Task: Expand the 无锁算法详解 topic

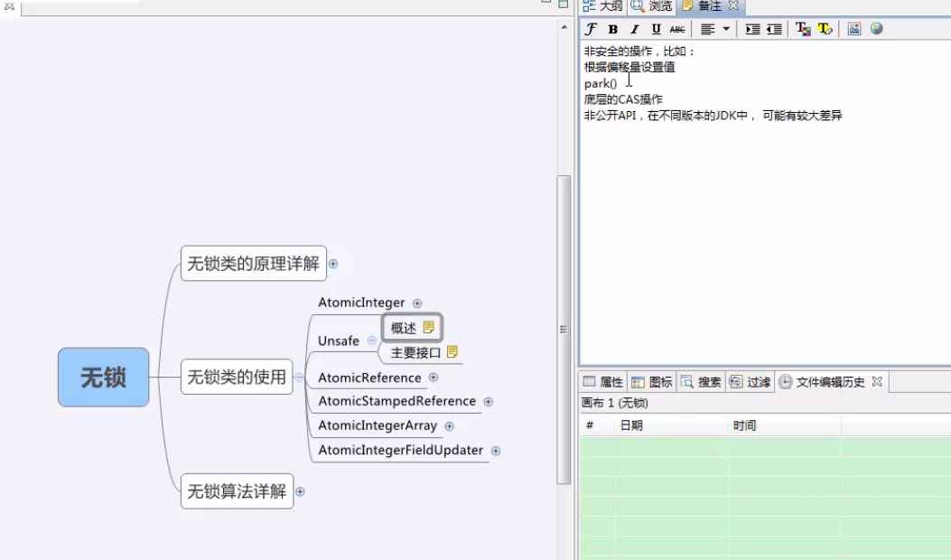Action: (x=300, y=491)
